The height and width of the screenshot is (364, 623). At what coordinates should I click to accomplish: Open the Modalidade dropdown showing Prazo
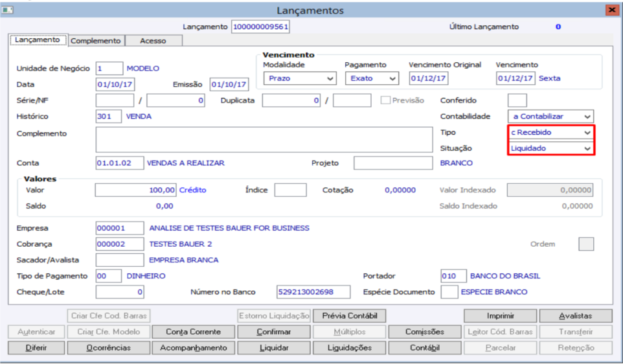pyautogui.click(x=300, y=78)
